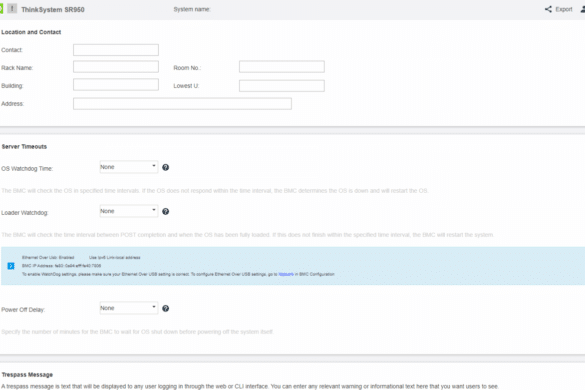The width and height of the screenshot is (585, 390).
Task: Click into the Address field
Action: point(182,104)
